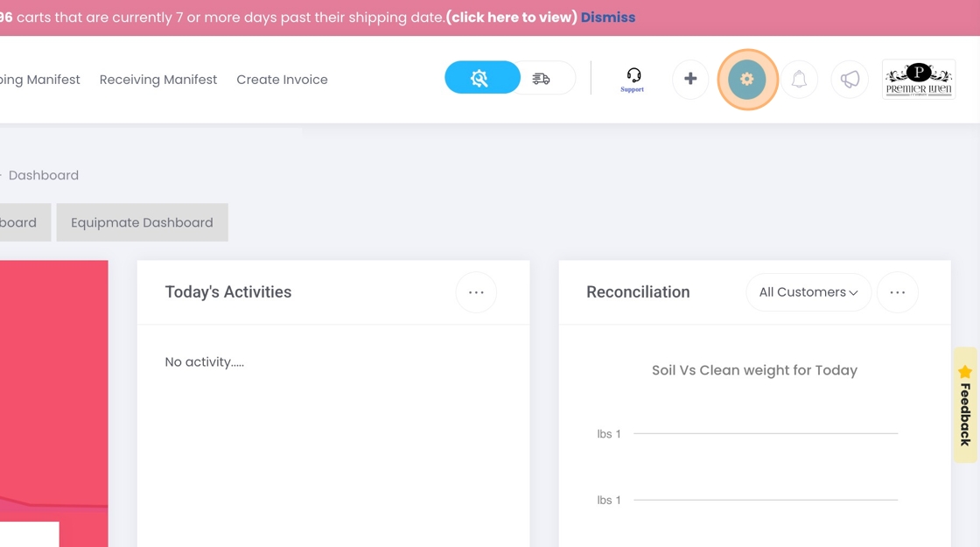Open Create Invoice menu item

282,80
